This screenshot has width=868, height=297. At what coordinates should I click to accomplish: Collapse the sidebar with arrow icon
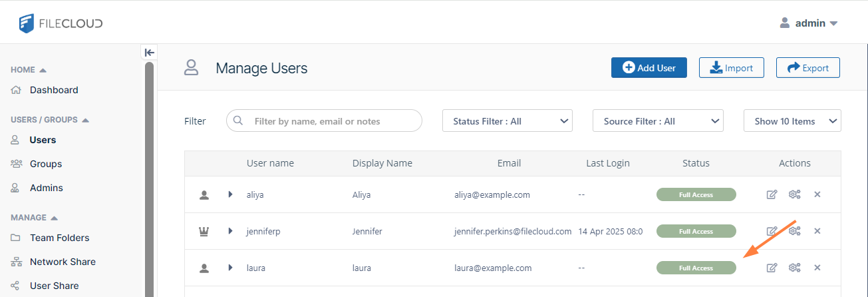150,53
